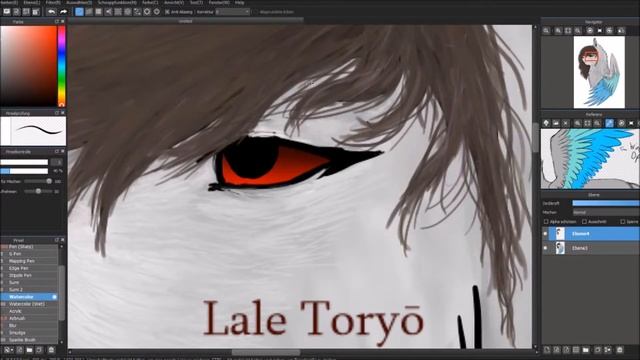Click the flip view icon in Navigator panel
Screen dimensions: 640x360
[x=600, y=31]
